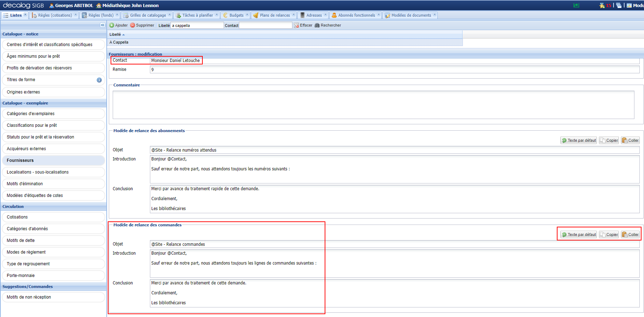Close the Abonnés fonctionnels tab
Viewport: 644px width, 317px height.
point(379,15)
